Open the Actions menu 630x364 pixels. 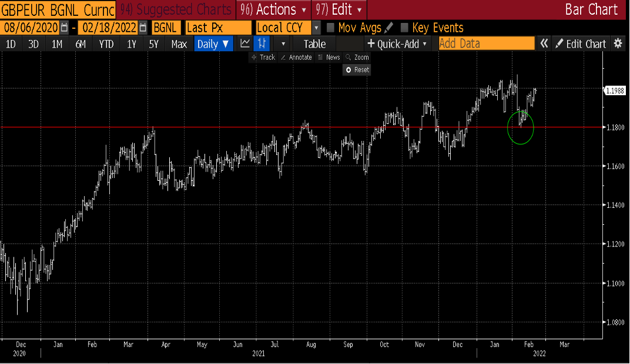point(273,9)
